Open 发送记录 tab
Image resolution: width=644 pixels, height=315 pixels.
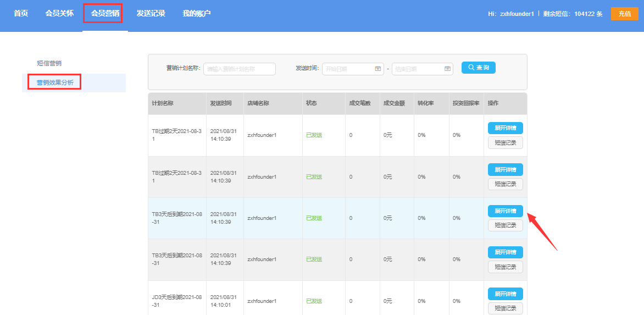pyautogui.click(x=151, y=14)
